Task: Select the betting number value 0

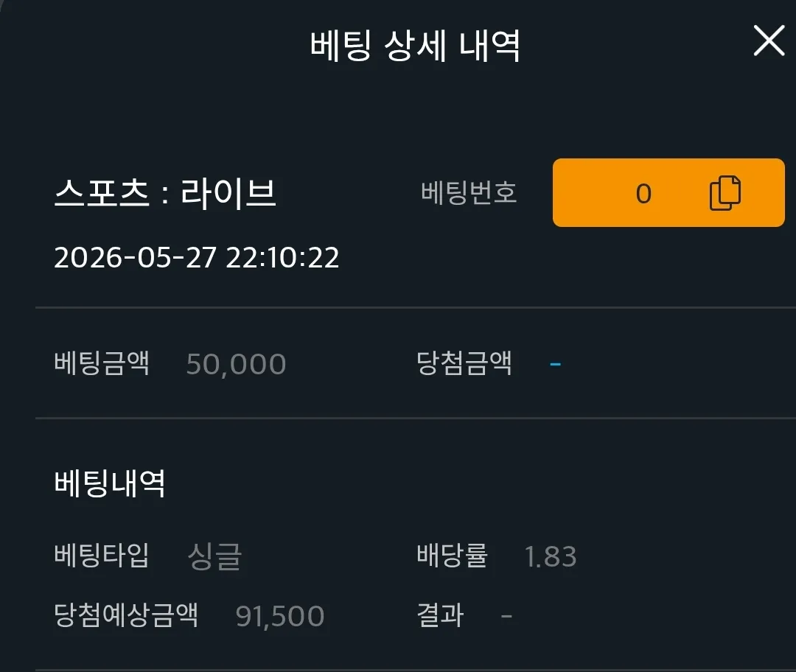Action: click(643, 194)
